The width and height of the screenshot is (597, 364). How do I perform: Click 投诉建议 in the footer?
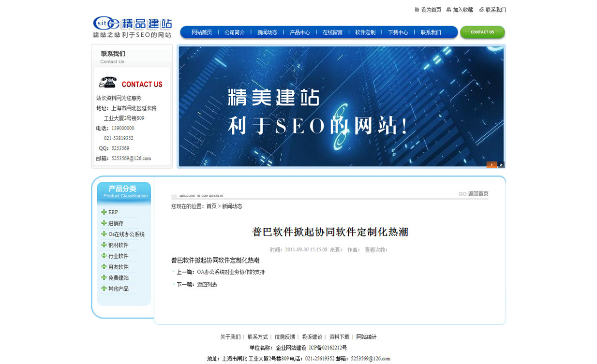pyautogui.click(x=313, y=337)
